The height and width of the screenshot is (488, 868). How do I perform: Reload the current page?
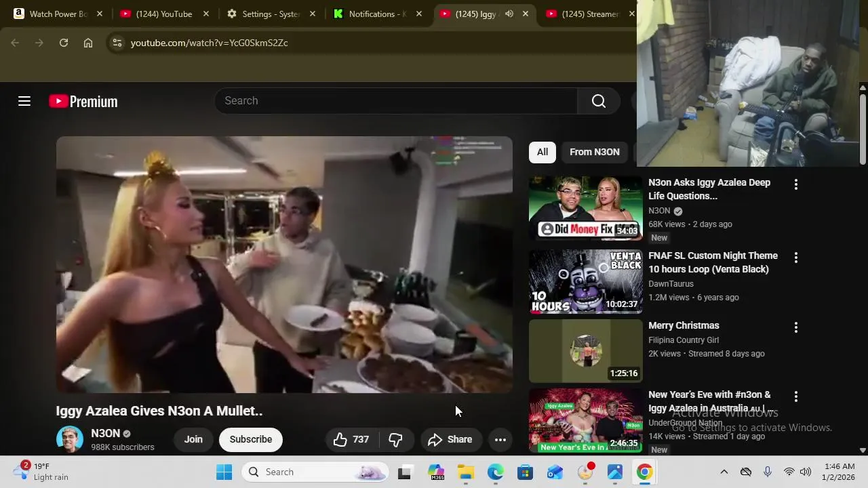[64, 43]
